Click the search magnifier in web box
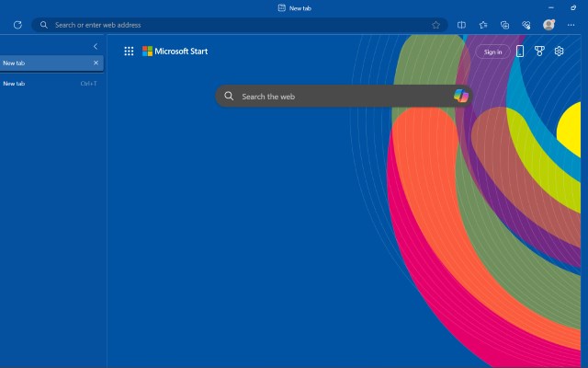Screen dimensions: 588x368 [229, 96]
